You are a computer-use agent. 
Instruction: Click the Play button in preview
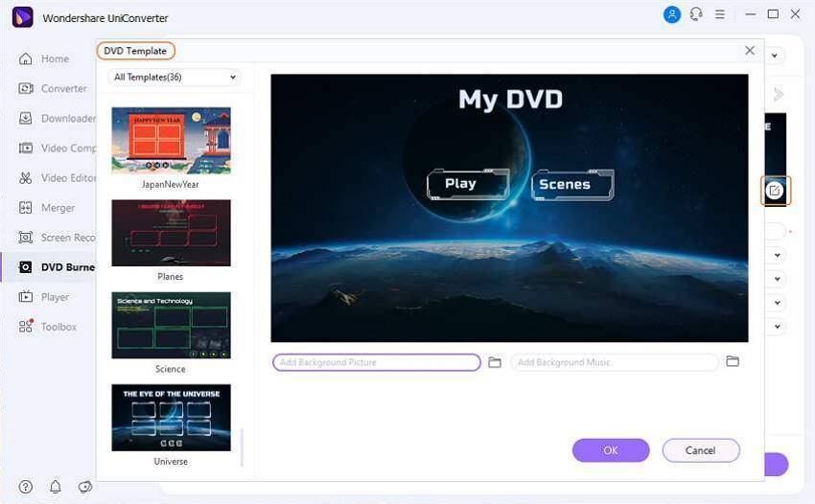pos(468,185)
